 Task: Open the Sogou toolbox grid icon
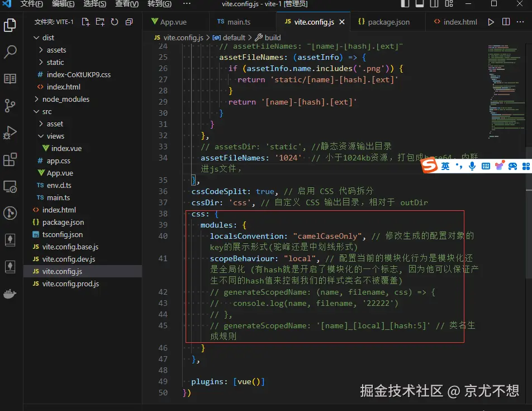pyautogui.click(x=526, y=166)
